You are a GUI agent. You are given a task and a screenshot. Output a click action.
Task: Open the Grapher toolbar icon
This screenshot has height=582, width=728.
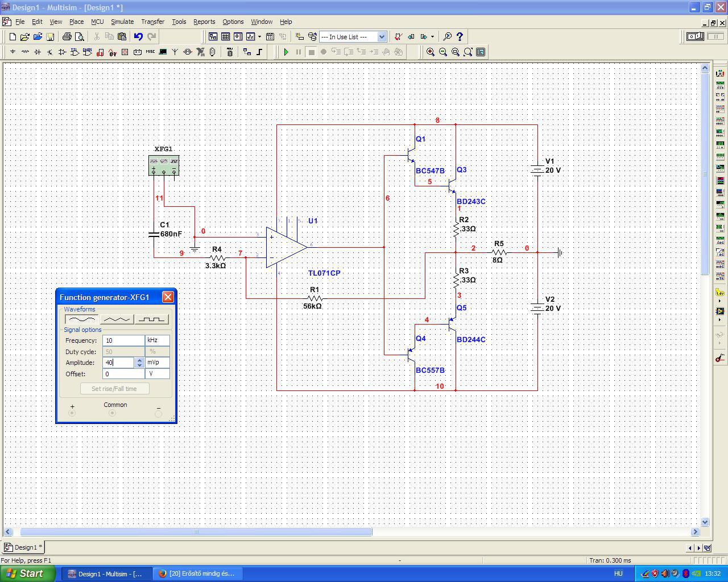coord(250,36)
